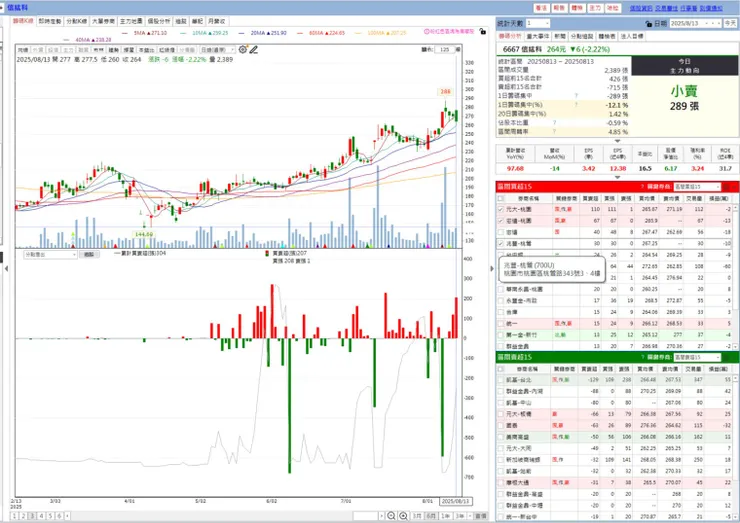Click the lock icon beside 日期
This screenshot has height=523, width=740.
point(648,24)
